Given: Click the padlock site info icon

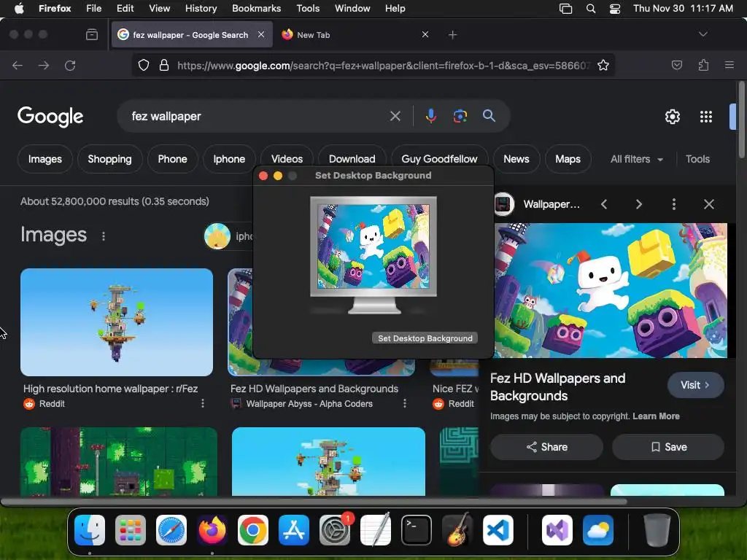Looking at the screenshot, I should click(x=164, y=65).
